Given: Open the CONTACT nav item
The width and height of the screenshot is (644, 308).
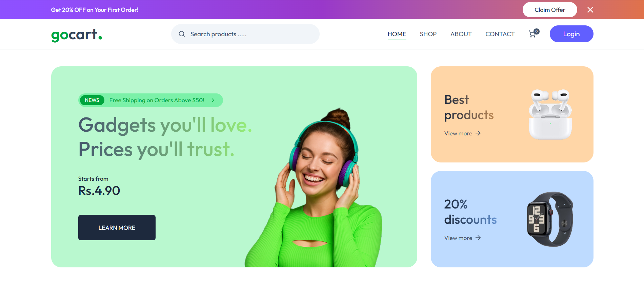Looking at the screenshot, I should pyautogui.click(x=500, y=34).
